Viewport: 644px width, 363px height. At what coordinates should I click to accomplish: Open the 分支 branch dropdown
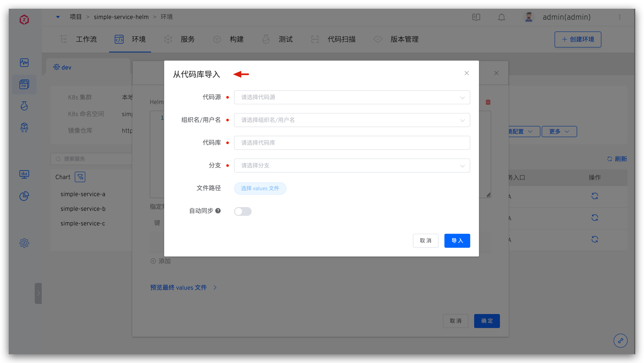coord(352,166)
